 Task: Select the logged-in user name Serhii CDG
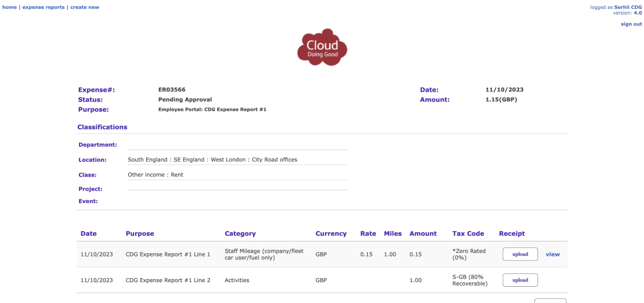[x=628, y=7]
